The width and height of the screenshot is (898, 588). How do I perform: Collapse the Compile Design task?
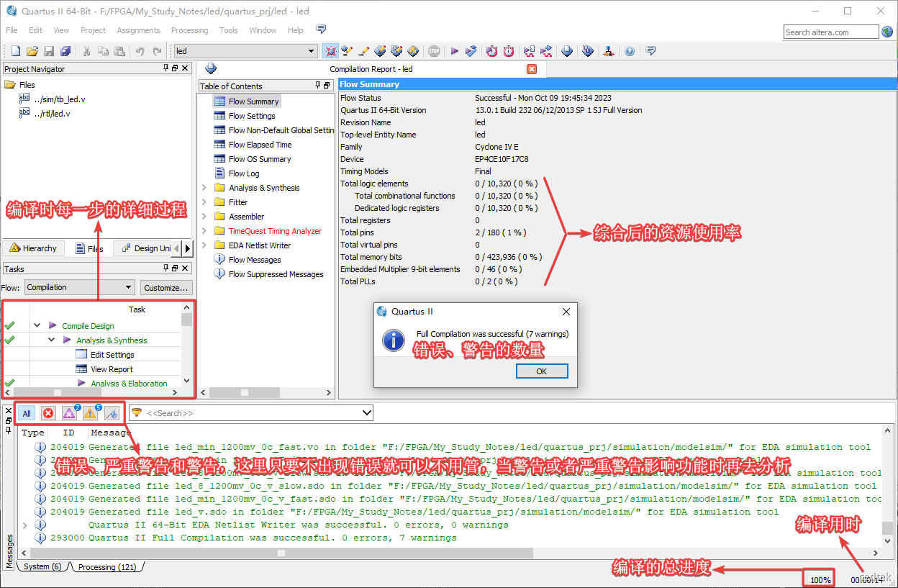[x=37, y=326]
